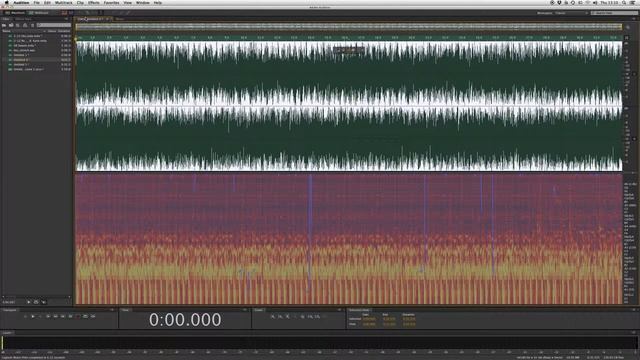Click the close file trash icon
Image resolution: width=640 pixels, height=360 pixels.
(33, 25)
